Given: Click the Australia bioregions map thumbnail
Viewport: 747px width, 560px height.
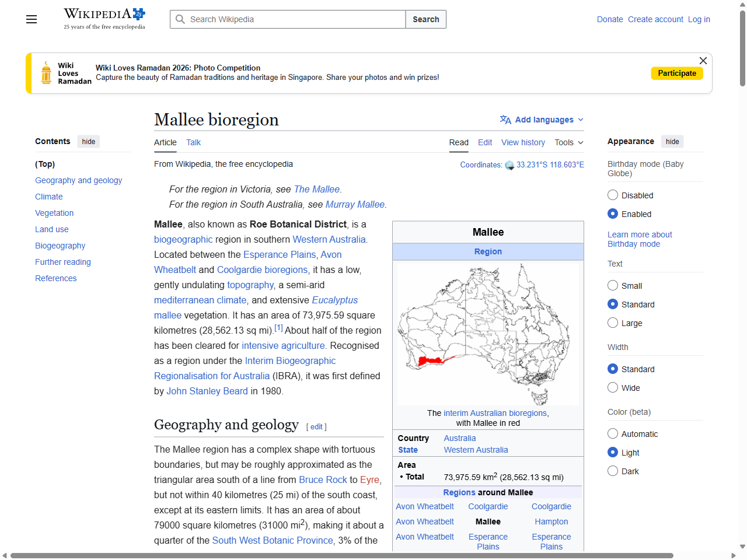Looking at the screenshot, I should [x=488, y=334].
